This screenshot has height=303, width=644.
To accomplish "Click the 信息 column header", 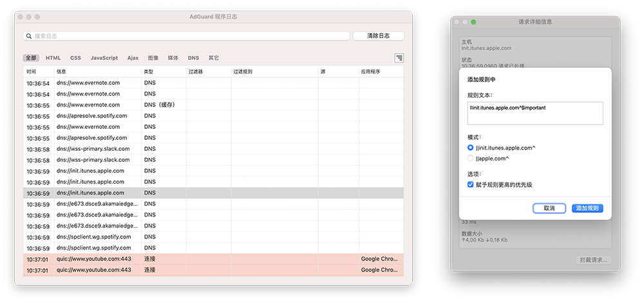I will (x=98, y=72).
